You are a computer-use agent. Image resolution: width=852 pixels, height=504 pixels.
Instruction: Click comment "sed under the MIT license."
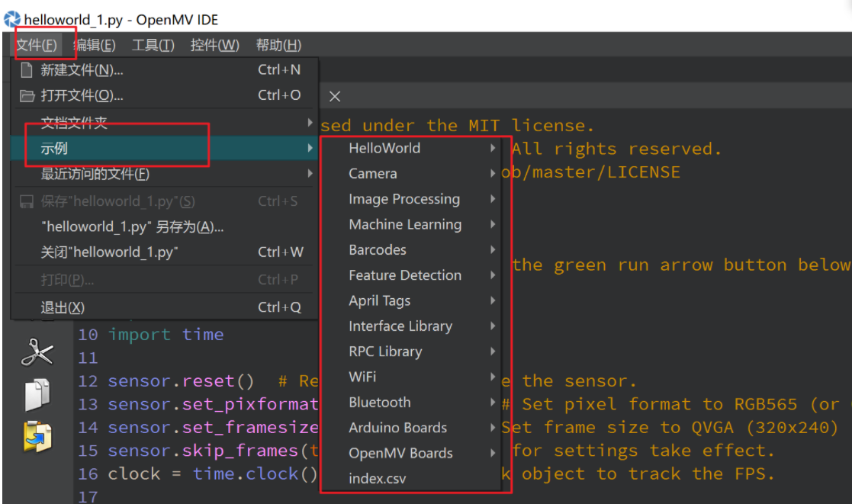pyautogui.click(x=458, y=126)
